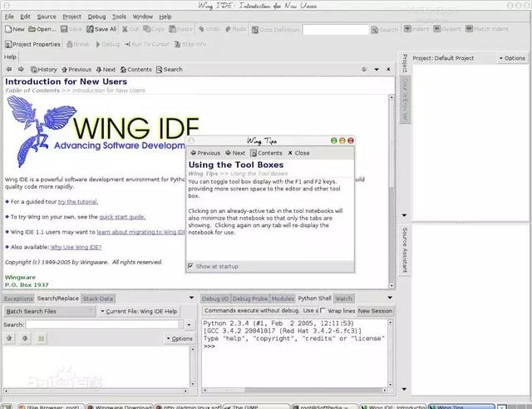
Task: Click the Cut toolbar icon
Action: (131, 29)
